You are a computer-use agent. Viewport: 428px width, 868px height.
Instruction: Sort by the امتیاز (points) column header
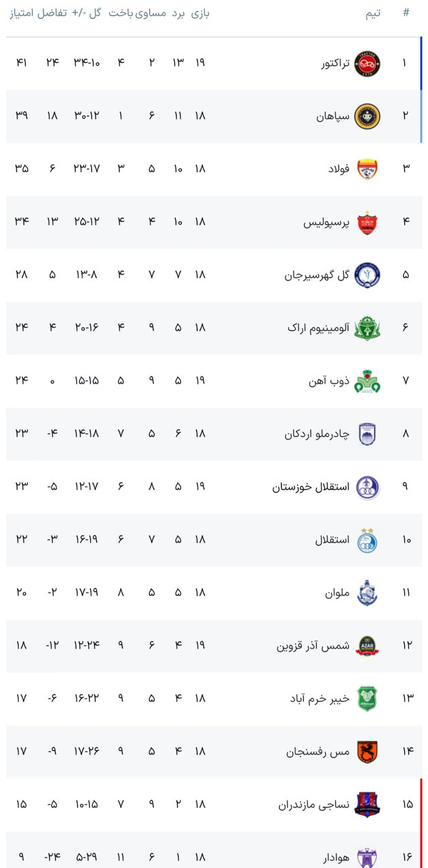click(22, 14)
